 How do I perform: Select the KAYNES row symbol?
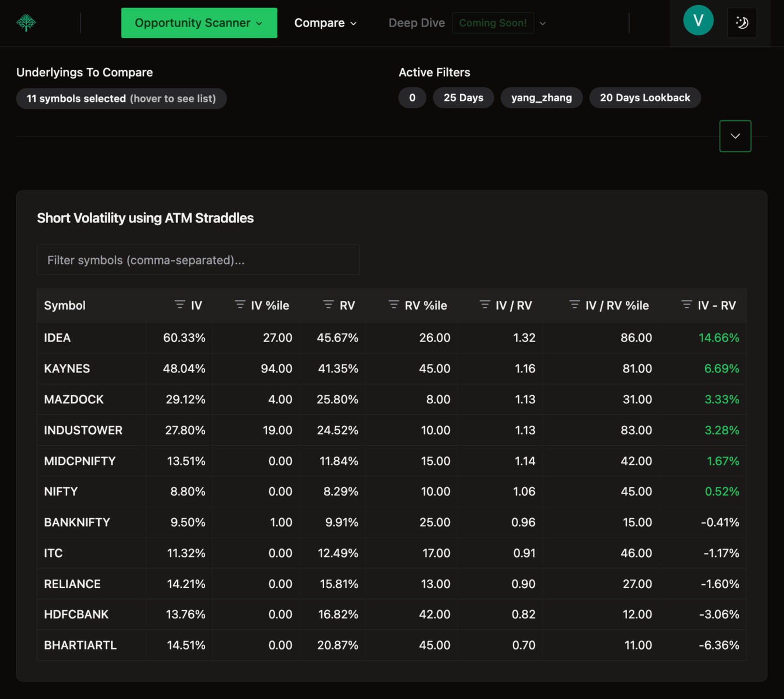67,369
